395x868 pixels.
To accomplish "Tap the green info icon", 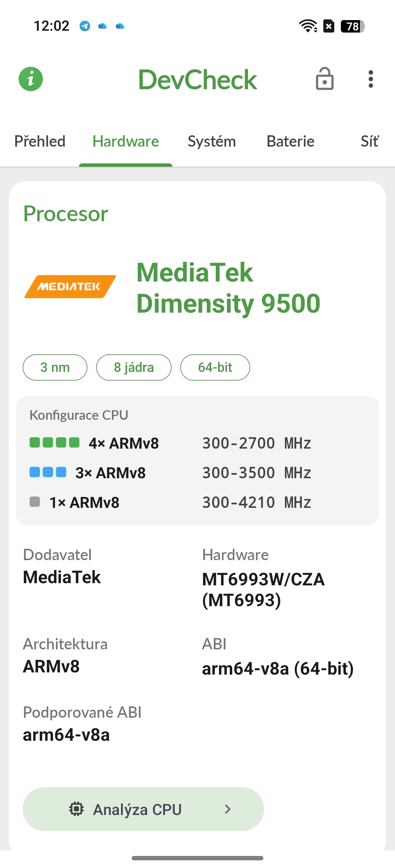I will click(31, 79).
